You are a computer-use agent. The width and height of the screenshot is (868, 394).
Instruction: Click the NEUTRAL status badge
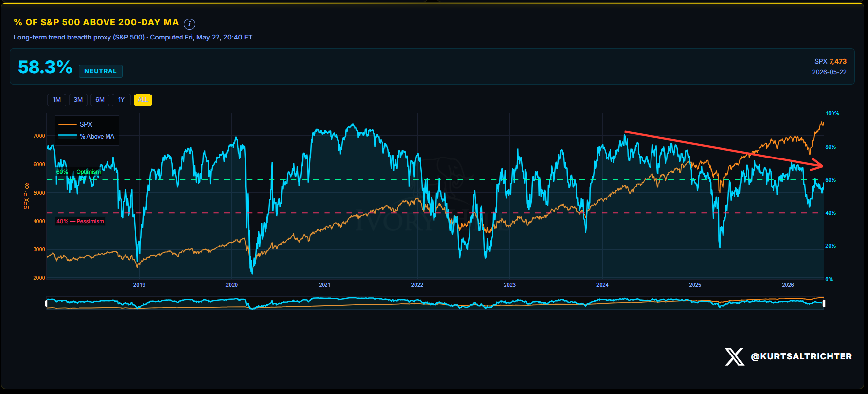[101, 71]
